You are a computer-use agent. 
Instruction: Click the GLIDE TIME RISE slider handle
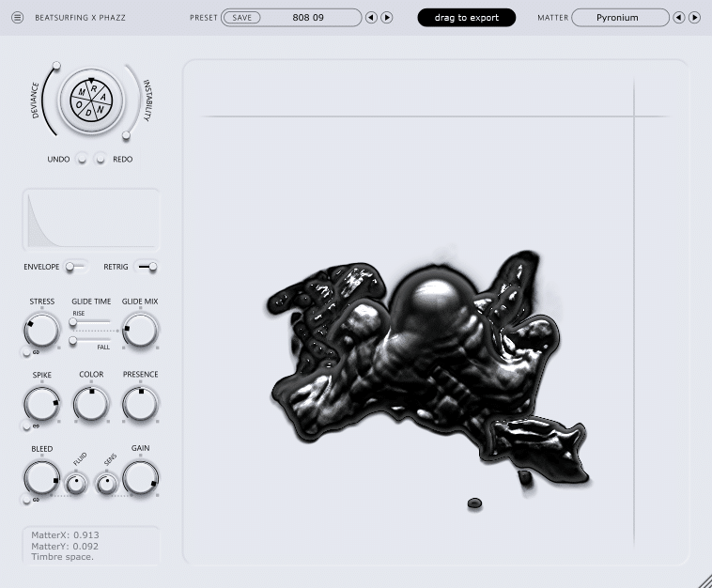click(72, 322)
